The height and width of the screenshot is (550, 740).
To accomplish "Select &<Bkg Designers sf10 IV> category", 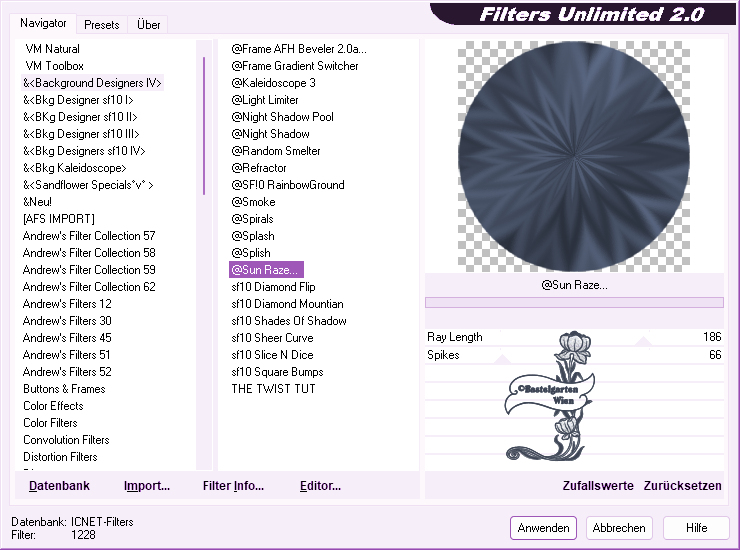I will [x=84, y=151].
